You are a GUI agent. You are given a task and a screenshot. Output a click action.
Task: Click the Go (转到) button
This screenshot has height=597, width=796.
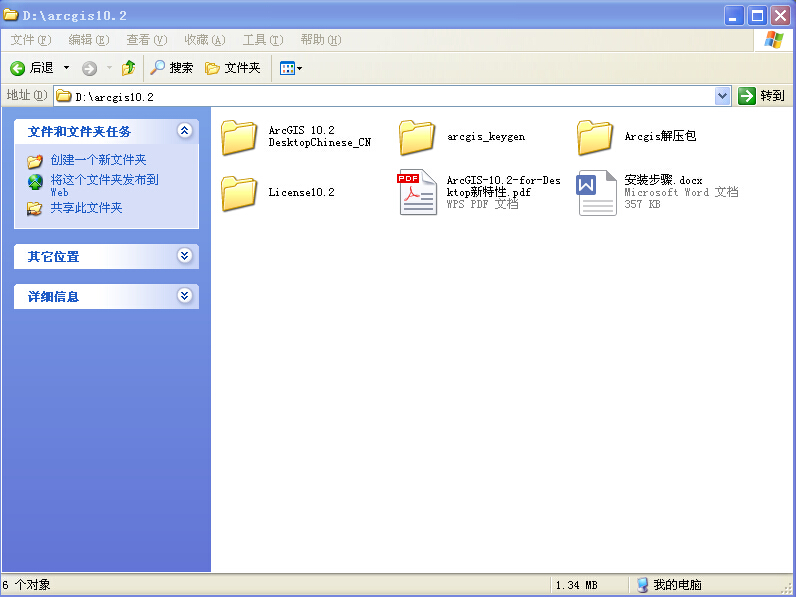[762, 95]
